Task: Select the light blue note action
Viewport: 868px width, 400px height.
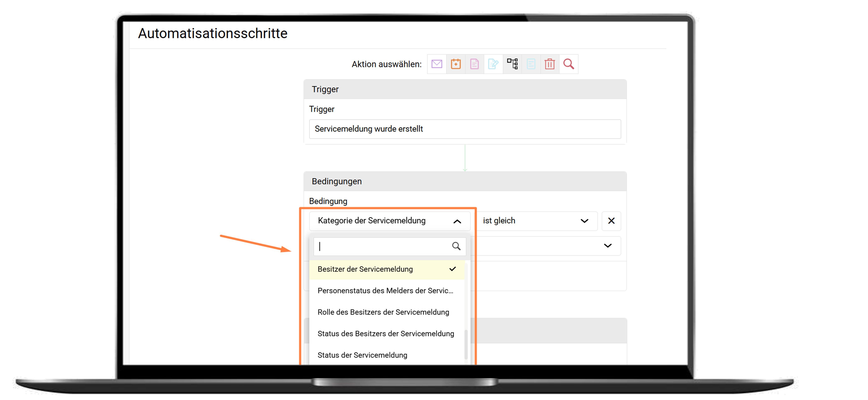Action: tap(531, 64)
